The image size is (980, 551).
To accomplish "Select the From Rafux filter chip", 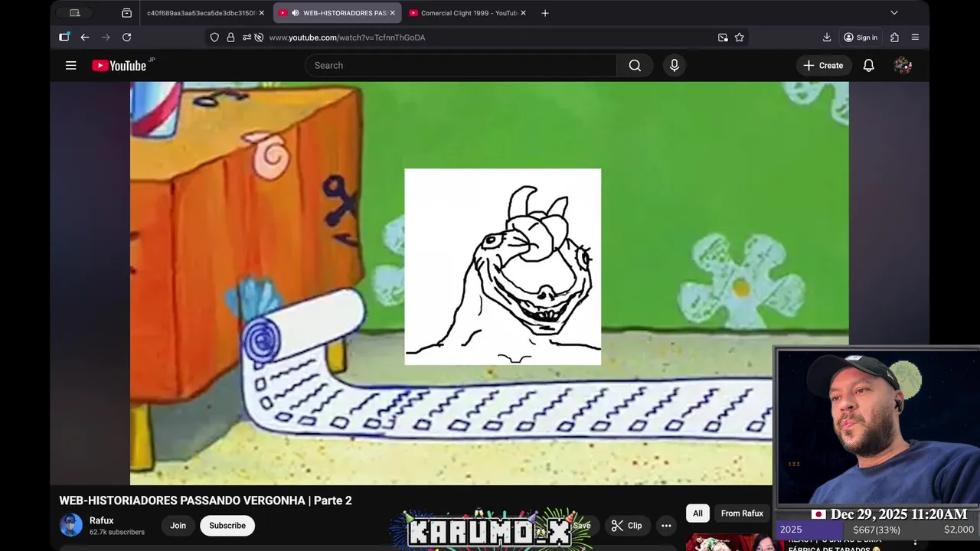I will point(742,514).
